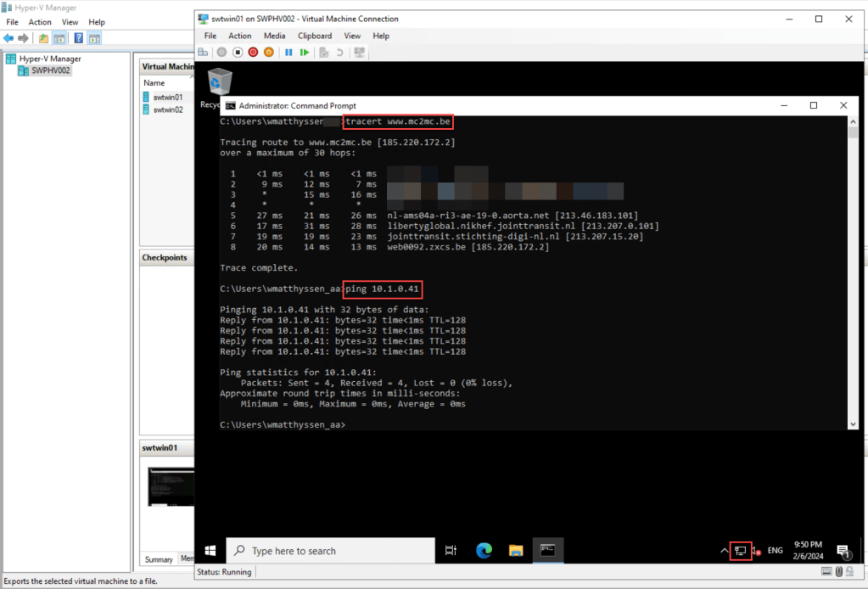868x589 pixels.
Task: Select the swtwin02 virtual machine
Action: click(x=168, y=109)
